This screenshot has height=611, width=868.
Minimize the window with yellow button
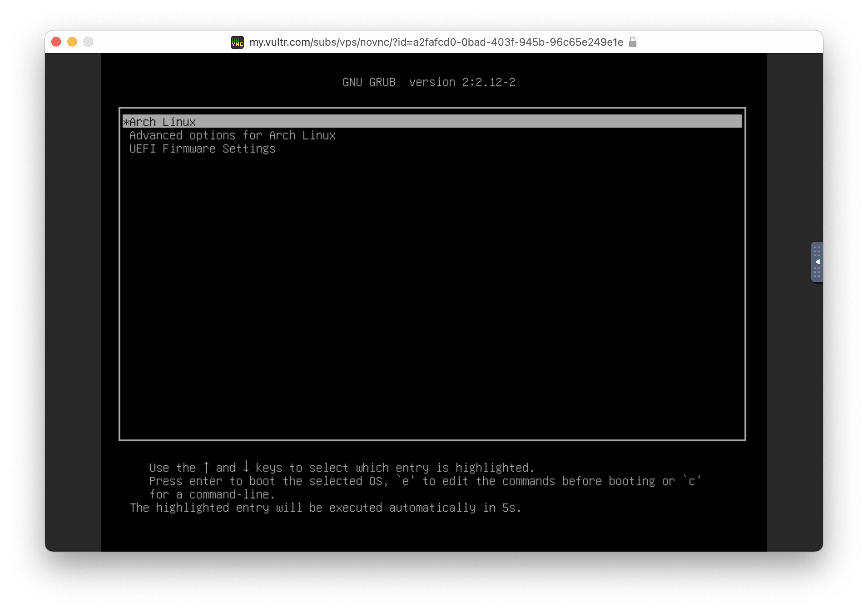click(x=72, y=42)
